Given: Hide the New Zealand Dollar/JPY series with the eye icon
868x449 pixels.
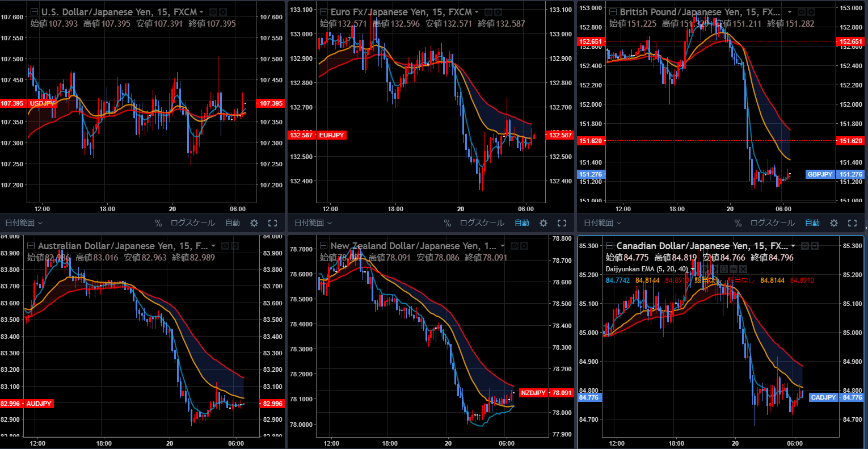Looking at the screenshot, I should (514, 246).
